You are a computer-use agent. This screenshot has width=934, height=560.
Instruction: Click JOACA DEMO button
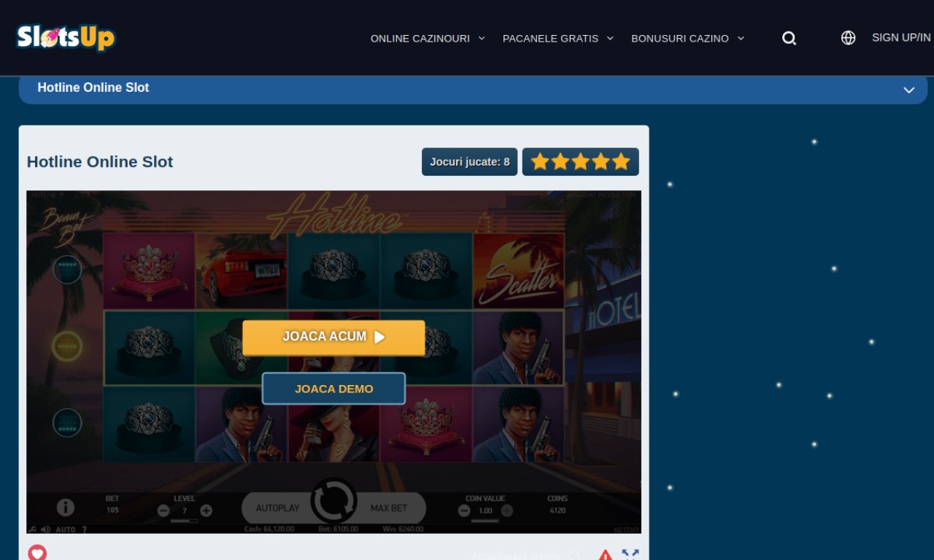pos(333,389)
